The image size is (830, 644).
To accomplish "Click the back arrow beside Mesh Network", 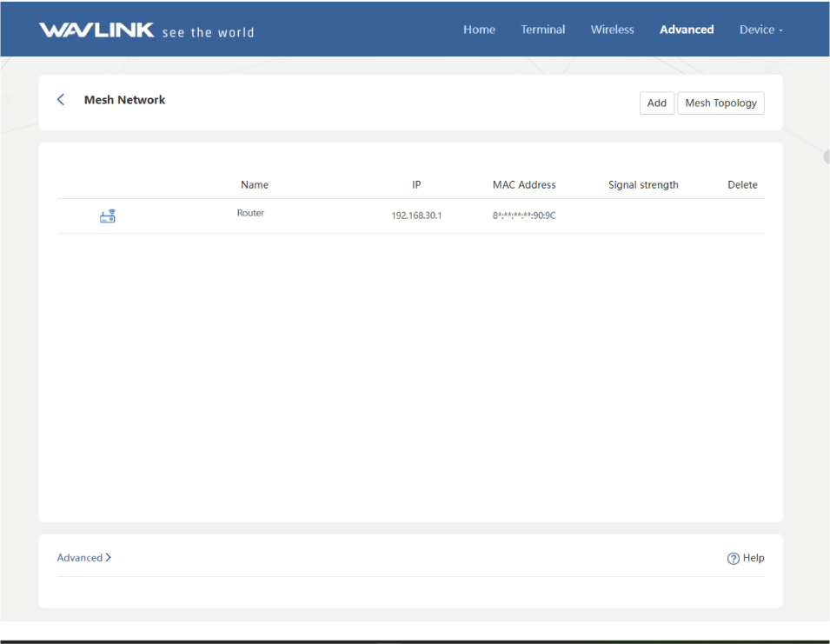I will pyautogui.click(x=61, y=100).
